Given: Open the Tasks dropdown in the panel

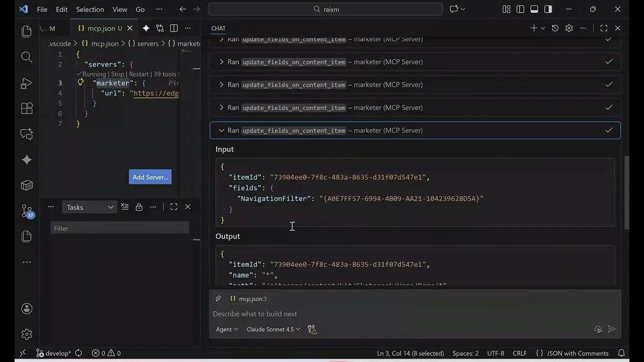Looking at the screenshot, I should click(90, 207).
